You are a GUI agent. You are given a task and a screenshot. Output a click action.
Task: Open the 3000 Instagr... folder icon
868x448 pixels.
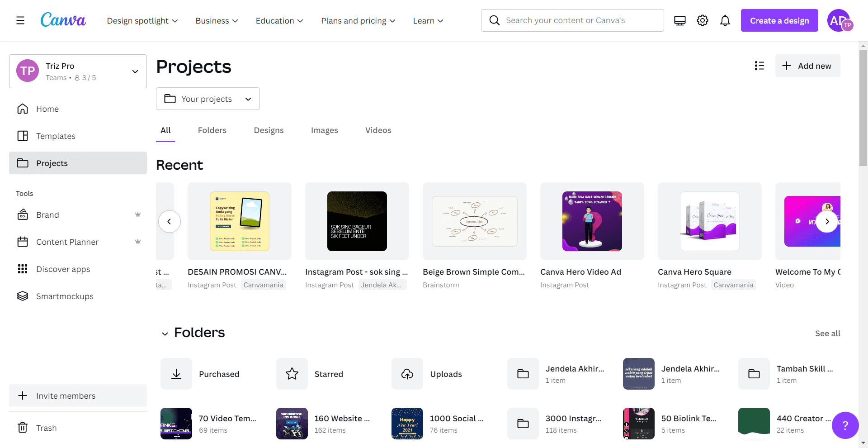pyautogui.click(x=523, y=424)
